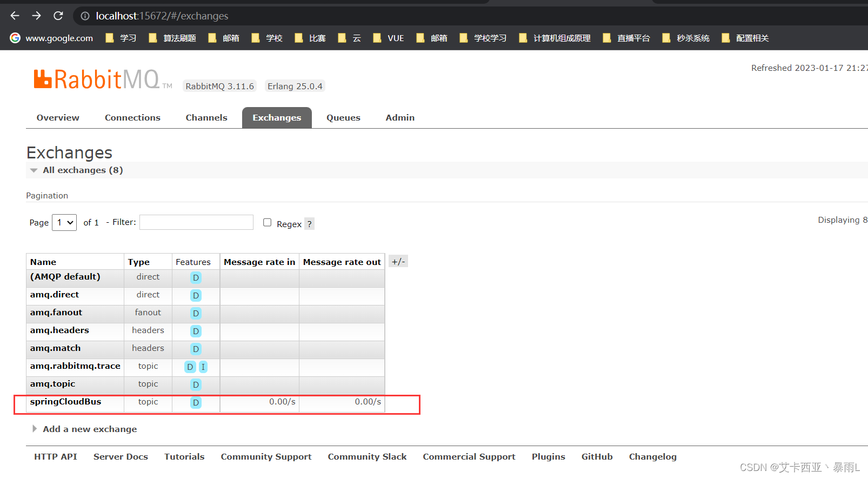This screenshot has height=478, width=868.
Task: Open the 算法刷题 bookmark folder
Action: (172, 38)
